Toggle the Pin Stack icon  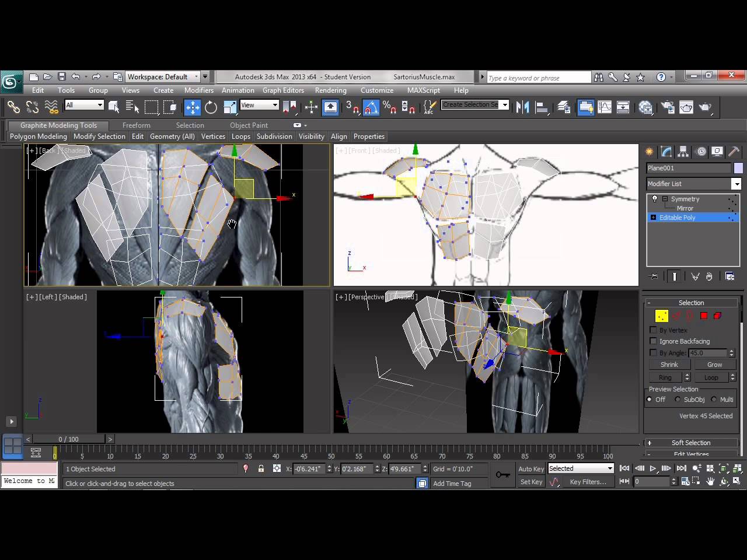pyautogui.click(x=654, y=276)
